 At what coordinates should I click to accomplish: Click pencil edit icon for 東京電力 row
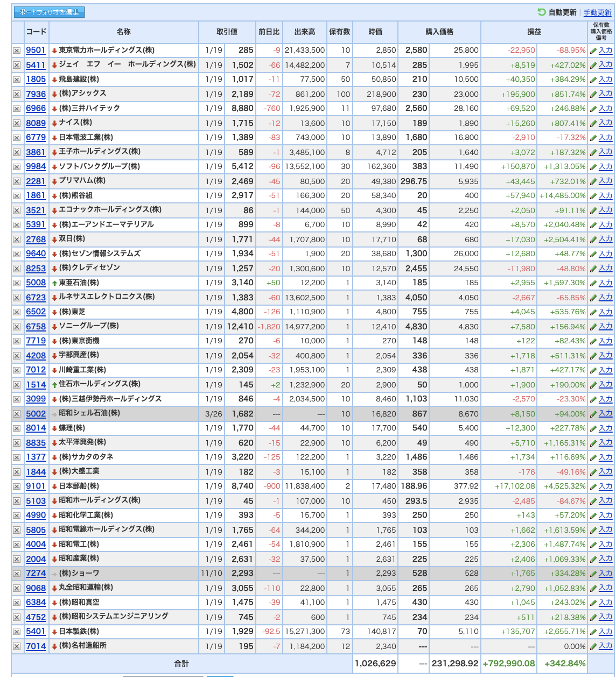tap(593, 51)
